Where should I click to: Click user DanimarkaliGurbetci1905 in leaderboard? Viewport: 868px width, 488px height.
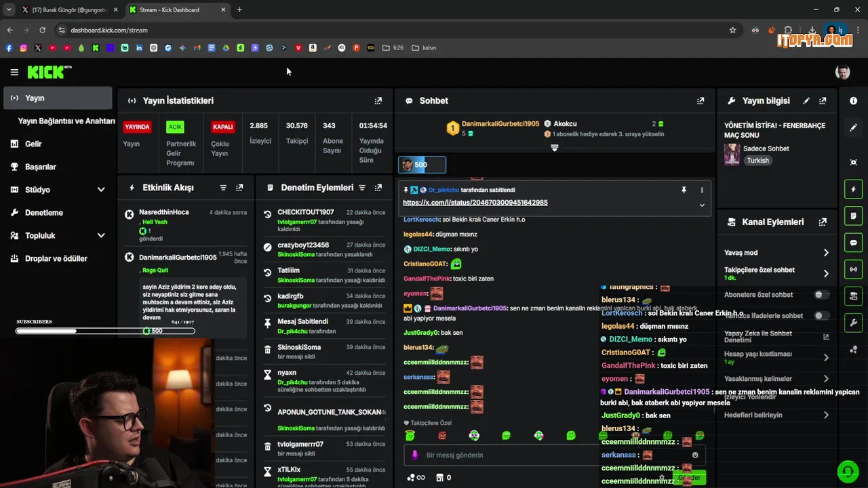click(x=500, y=124)
